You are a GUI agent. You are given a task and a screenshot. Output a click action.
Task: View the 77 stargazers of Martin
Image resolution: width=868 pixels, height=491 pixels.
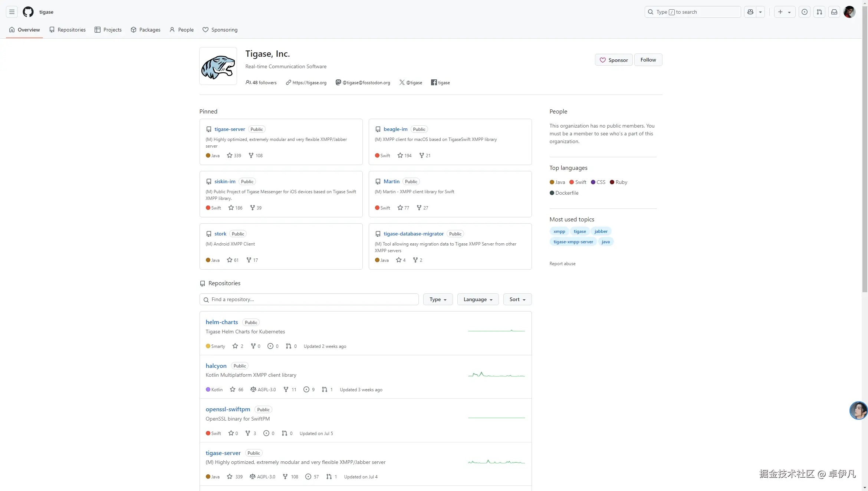[403, 208]
